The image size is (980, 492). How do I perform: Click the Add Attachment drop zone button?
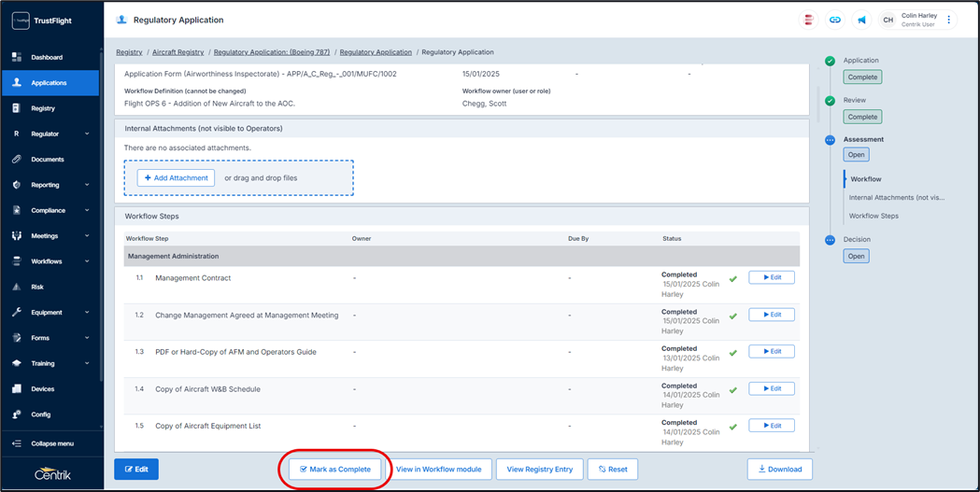coord(176,177)
